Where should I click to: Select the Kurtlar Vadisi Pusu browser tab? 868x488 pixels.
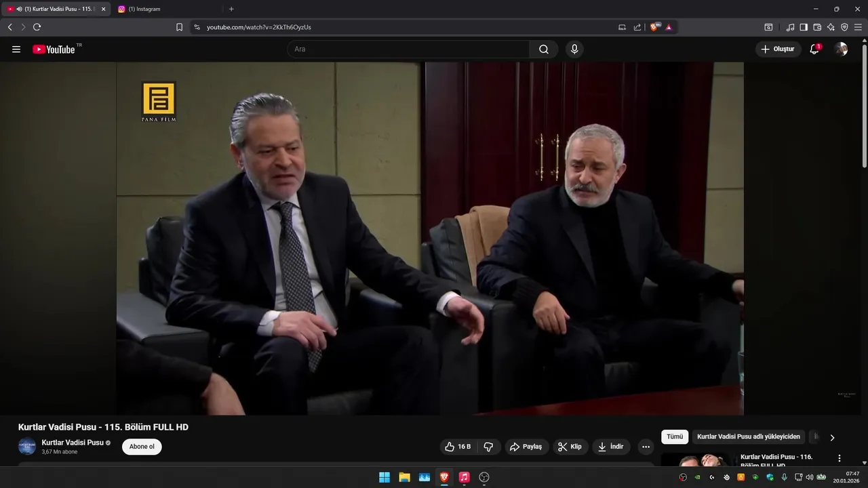pos(56,9)
